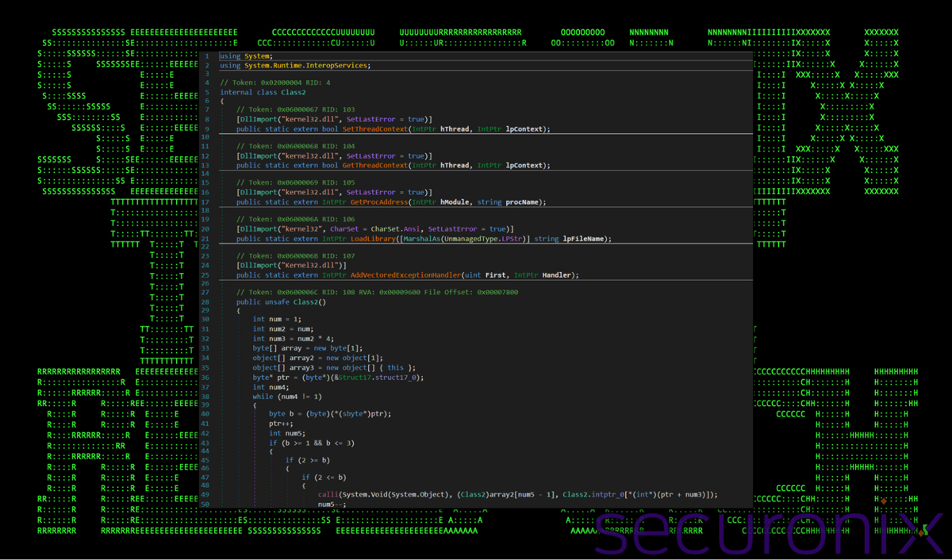The image size is (952, 560).
Task: Click the green S emblem beside the logo
Action: click(923, 528)
